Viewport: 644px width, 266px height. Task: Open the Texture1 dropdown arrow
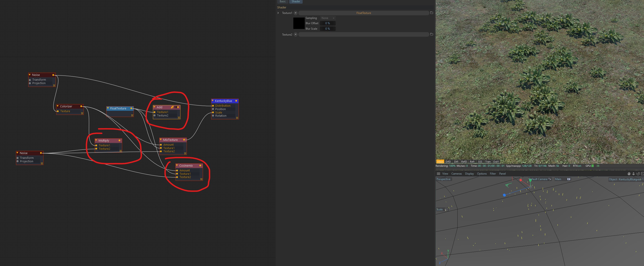pos(296,13)
